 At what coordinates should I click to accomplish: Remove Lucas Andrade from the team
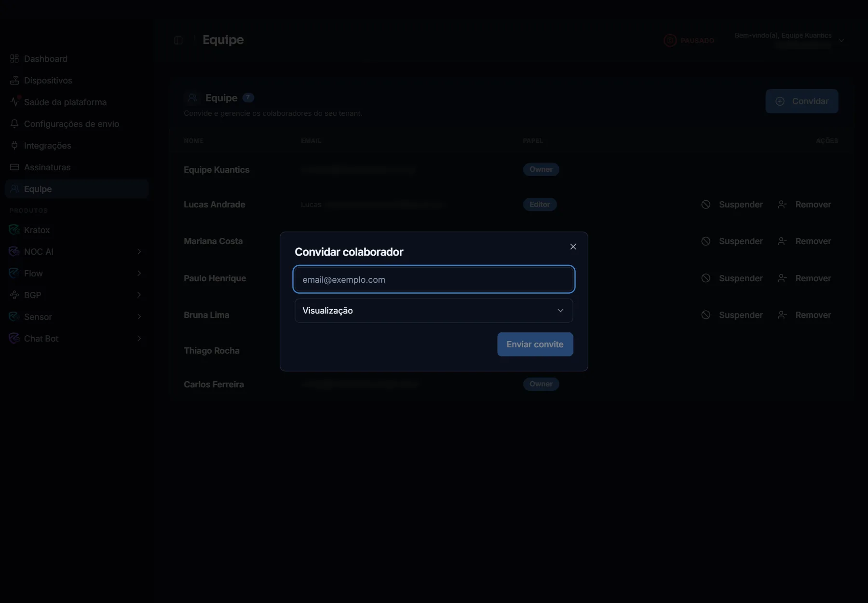point(804,205)
